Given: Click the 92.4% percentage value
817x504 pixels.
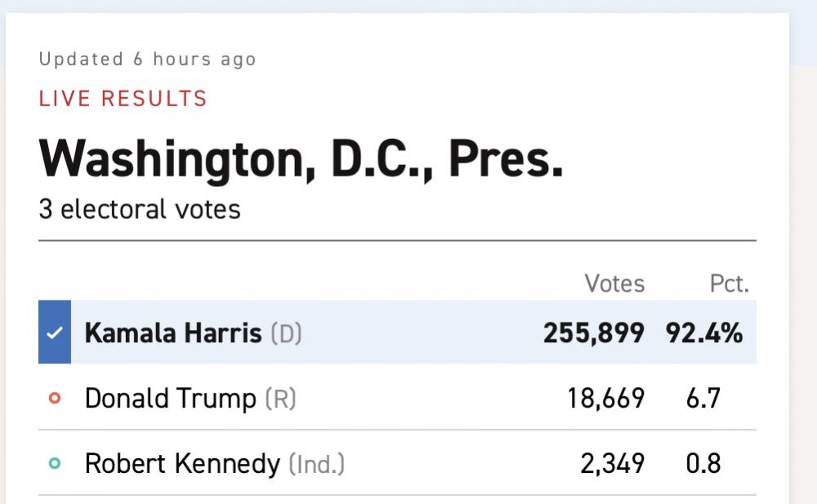Looking at the screenshot, I should pos(703,333).
